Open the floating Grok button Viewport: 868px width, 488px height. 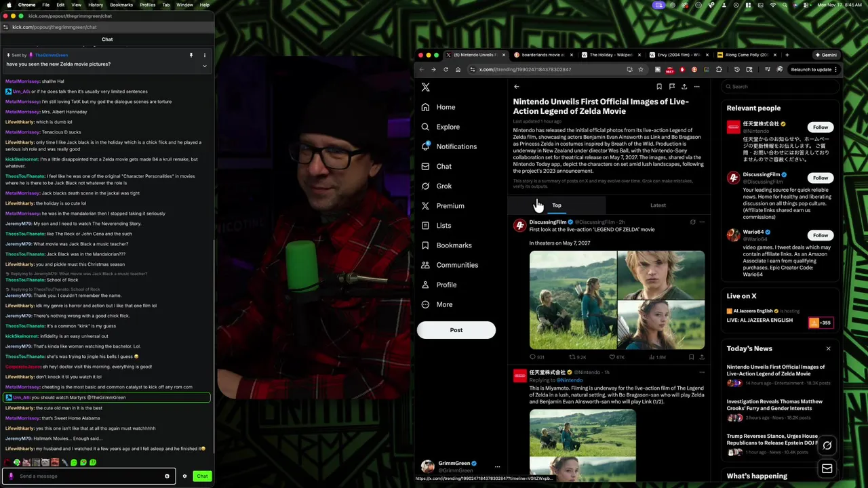(x=827, y=445)
